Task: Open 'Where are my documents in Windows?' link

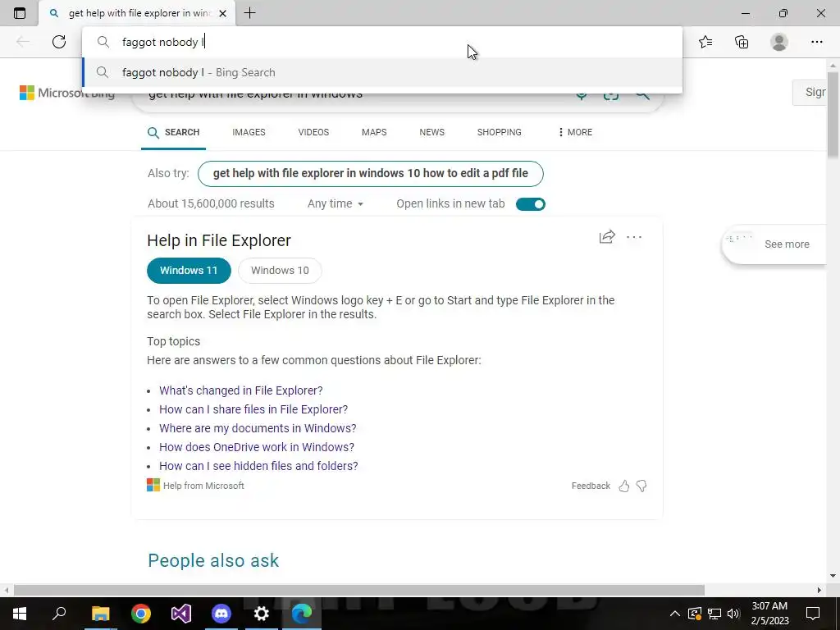Action: (258, 428)
